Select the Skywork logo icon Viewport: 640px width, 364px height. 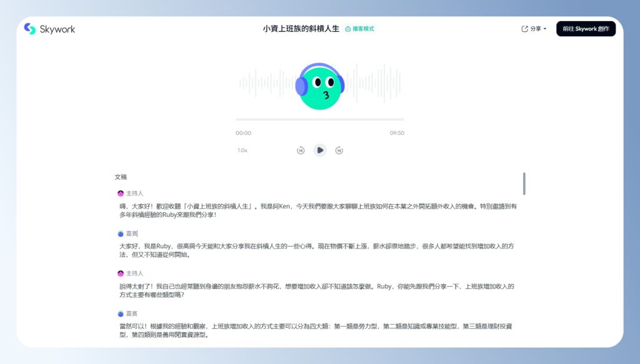[28, 29]
